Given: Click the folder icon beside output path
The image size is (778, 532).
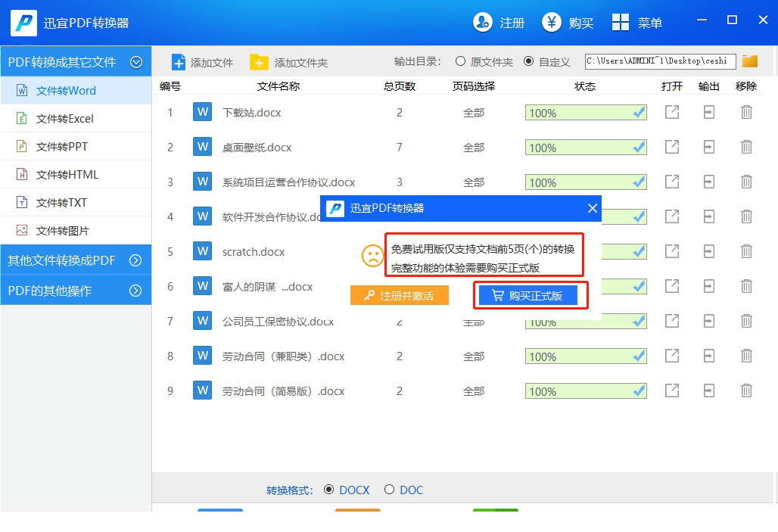Looking at the screenshot, I should point(749,61).
